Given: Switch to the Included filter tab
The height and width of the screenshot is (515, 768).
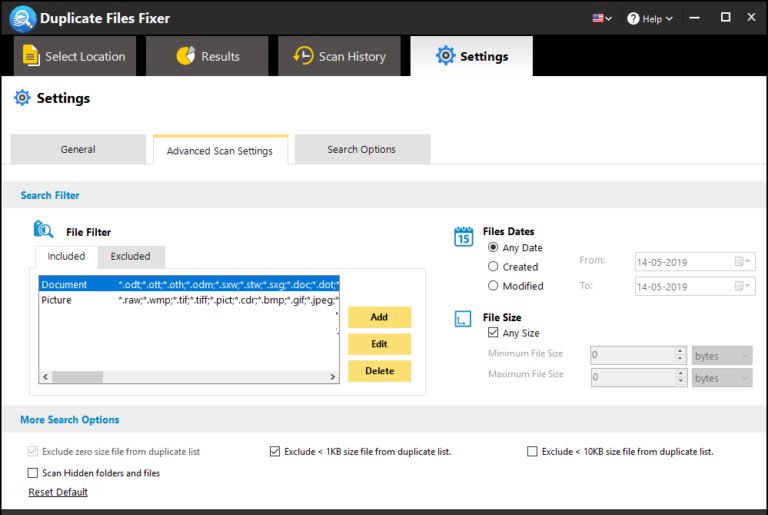Looking at the screenshot, I should click(x=66, y=256).
